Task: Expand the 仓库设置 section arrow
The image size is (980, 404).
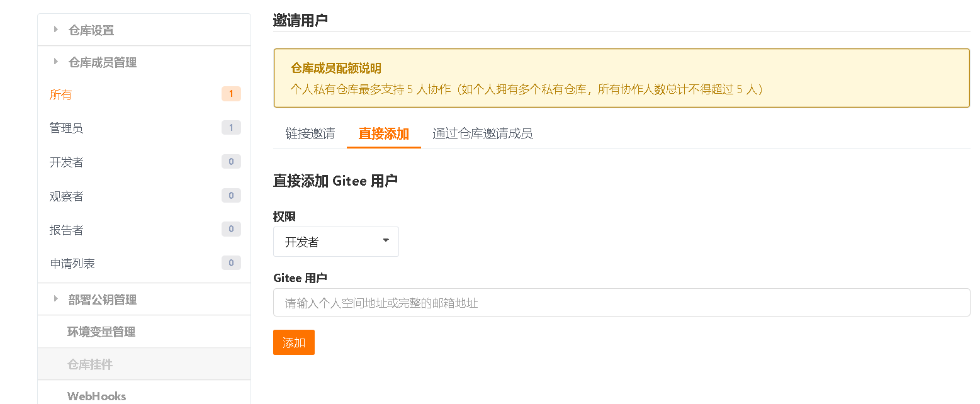Action: 56,29
